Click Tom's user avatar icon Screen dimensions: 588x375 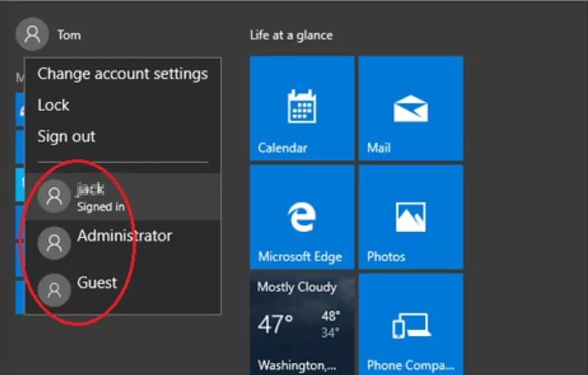pyautogui.click(x=32, y=34)
